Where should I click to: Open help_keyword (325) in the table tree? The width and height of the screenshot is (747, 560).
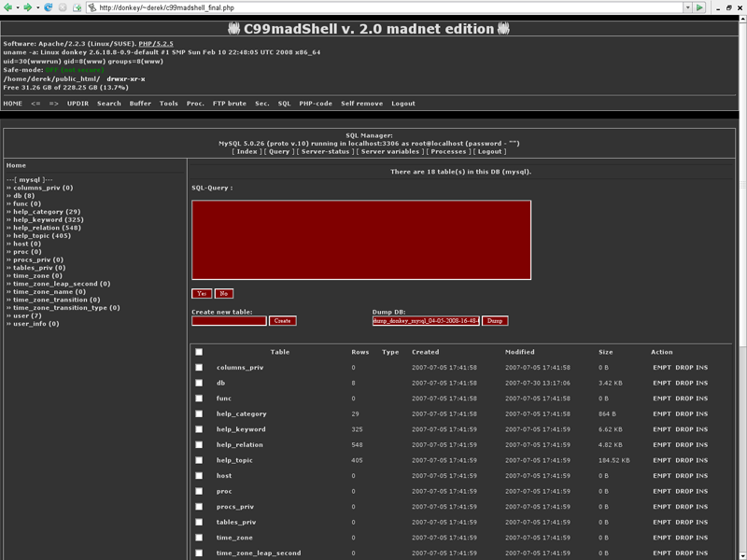[49, 219]
